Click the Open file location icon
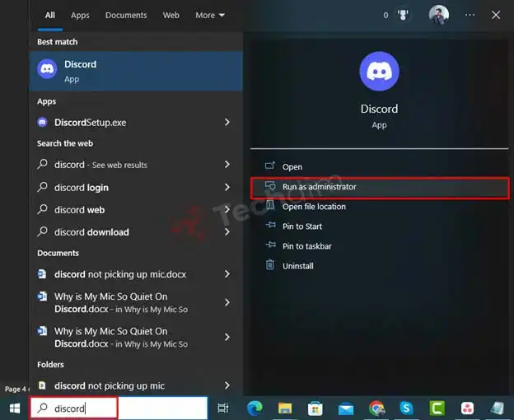The height and width of the screenshot is (420, 514). (270, 206)
